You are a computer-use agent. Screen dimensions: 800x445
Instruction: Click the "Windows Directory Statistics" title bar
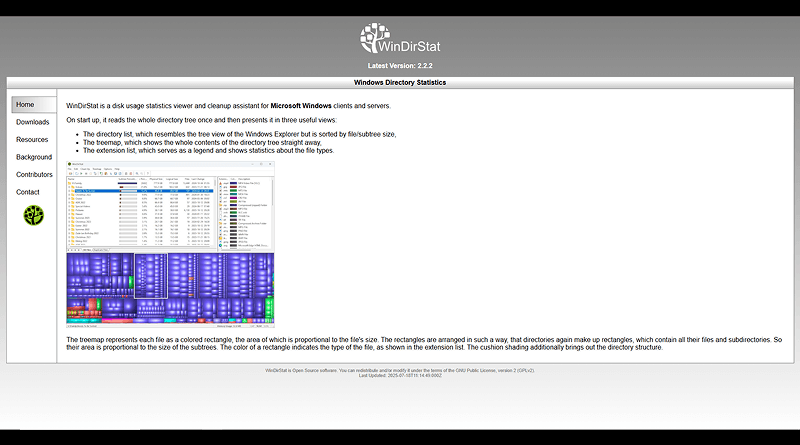coord(400,82)
